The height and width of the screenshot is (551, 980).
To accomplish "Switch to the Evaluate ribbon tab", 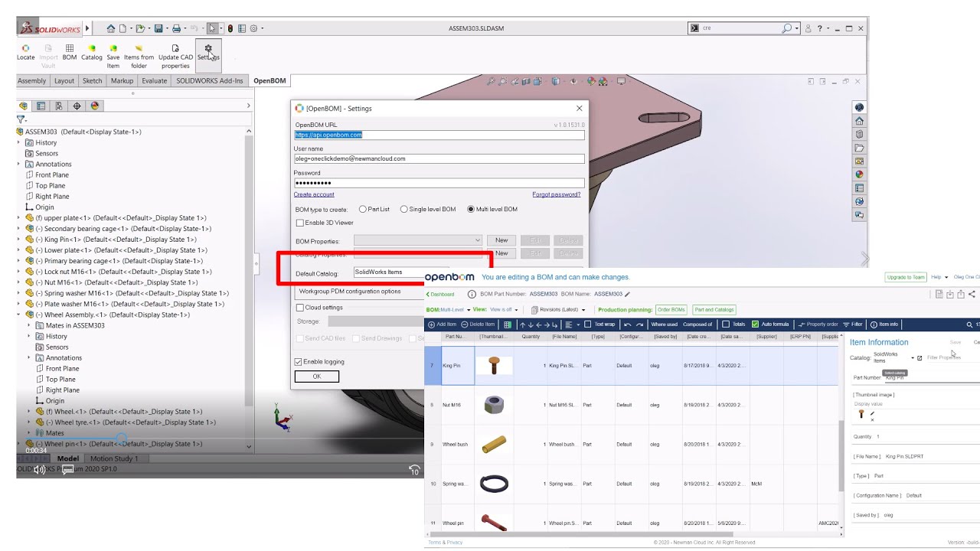I will point(154,80).
